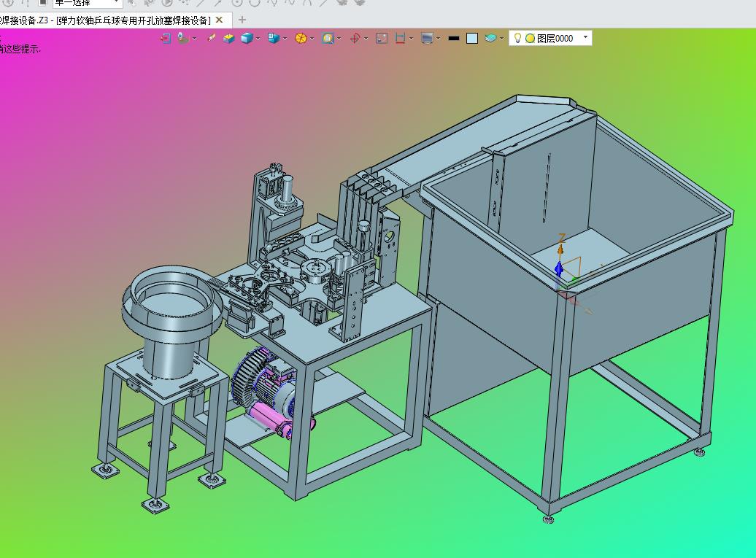Click the blue shaded cube icon
Viewport: 756px width, 558px height.
(247, 39)
